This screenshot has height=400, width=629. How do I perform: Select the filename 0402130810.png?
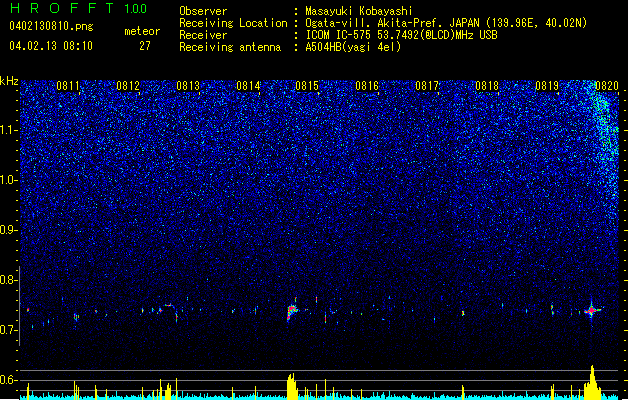51,26
